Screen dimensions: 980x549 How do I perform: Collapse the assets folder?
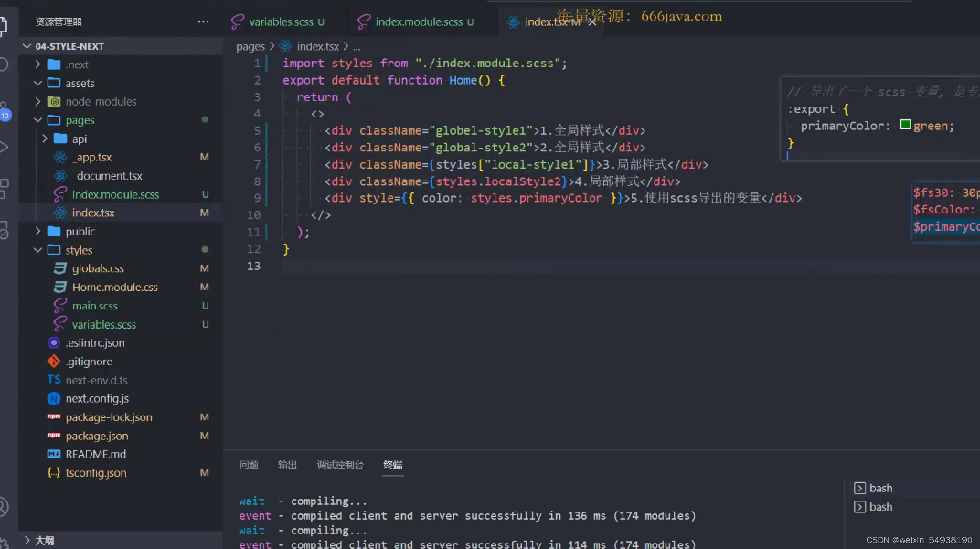(38, 83)
